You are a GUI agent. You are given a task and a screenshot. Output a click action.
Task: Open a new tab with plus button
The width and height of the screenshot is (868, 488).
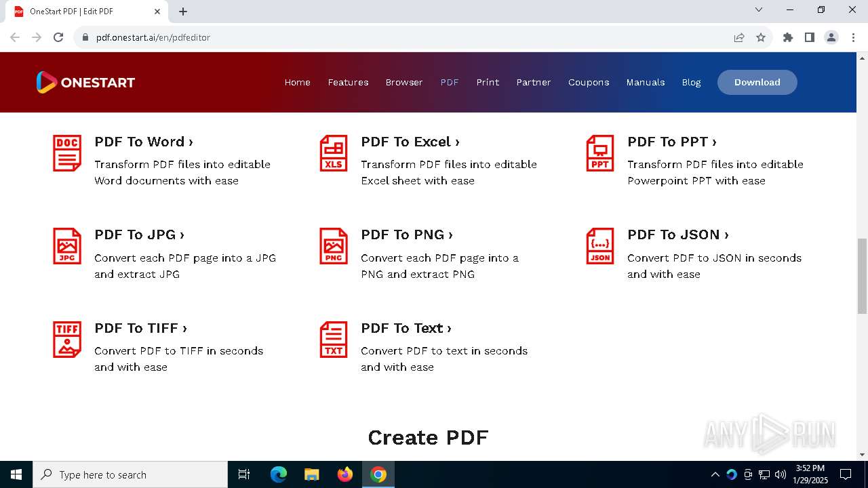click(183, 12)
